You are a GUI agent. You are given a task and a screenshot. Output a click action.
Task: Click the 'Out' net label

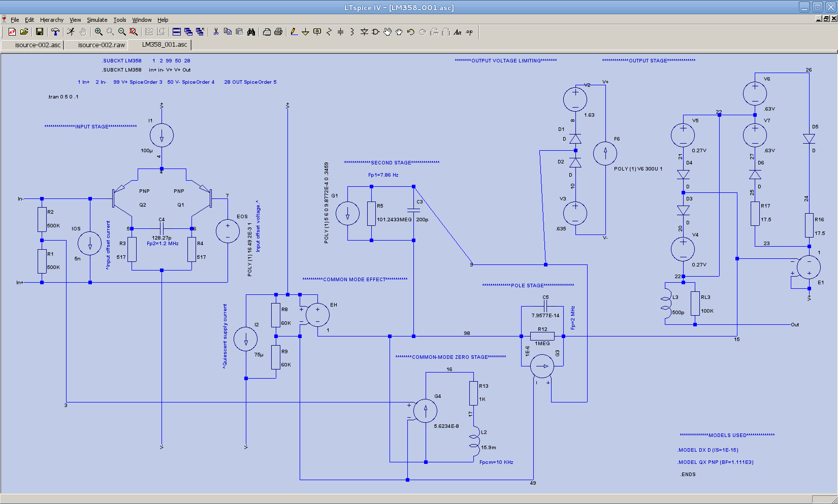[x=795, y=324]
